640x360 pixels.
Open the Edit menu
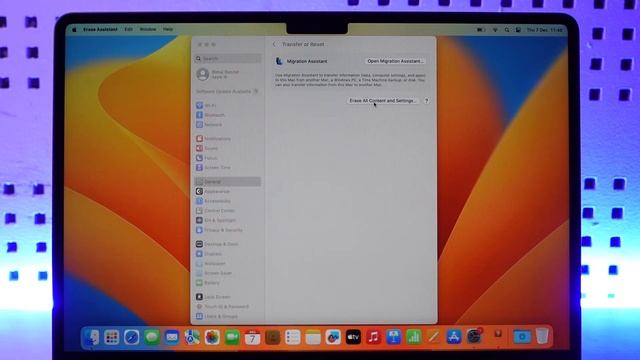(129, 29)
